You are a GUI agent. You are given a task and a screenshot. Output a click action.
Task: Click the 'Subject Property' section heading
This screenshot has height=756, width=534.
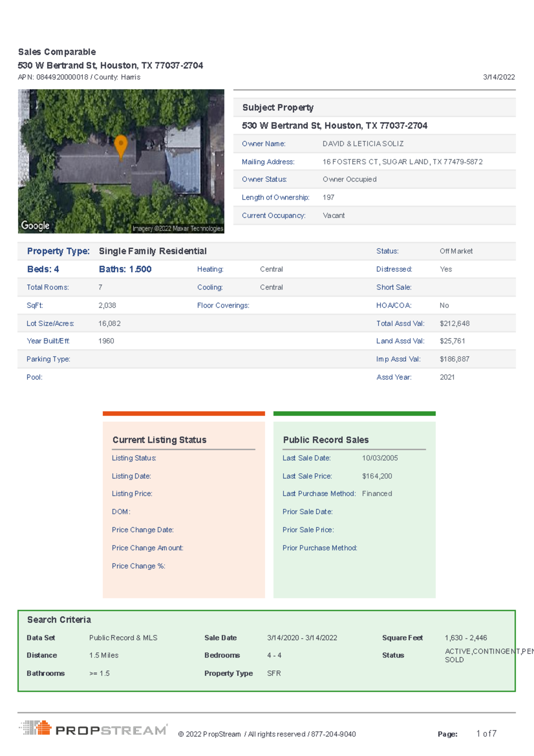tap(278, 108)
